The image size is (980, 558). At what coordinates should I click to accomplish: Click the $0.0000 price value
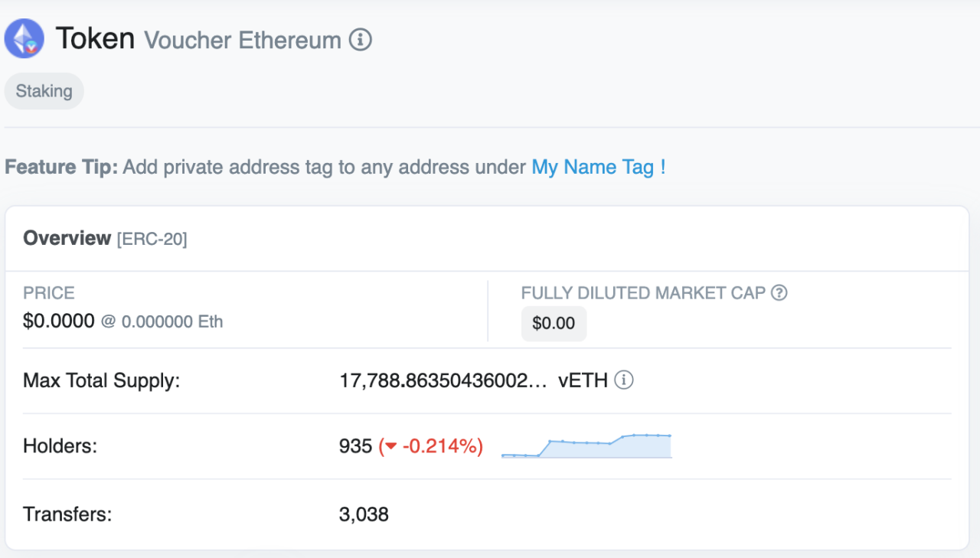(59, 321)
